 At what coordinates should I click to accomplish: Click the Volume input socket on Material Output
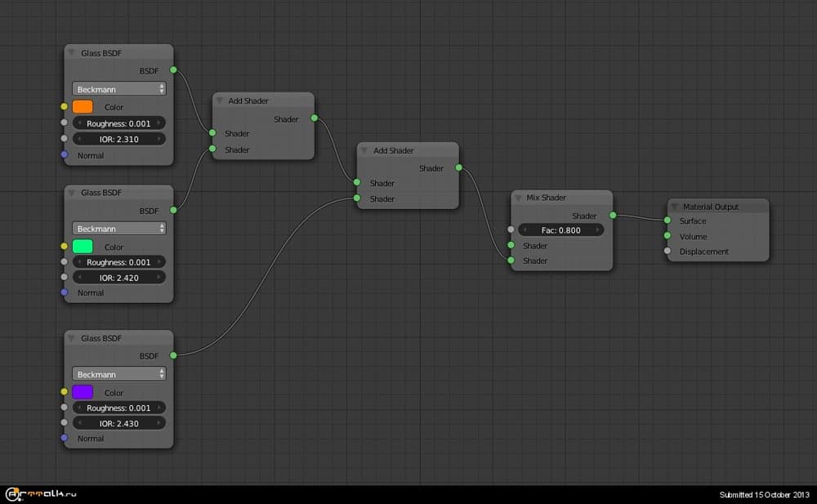pos(666,236)
